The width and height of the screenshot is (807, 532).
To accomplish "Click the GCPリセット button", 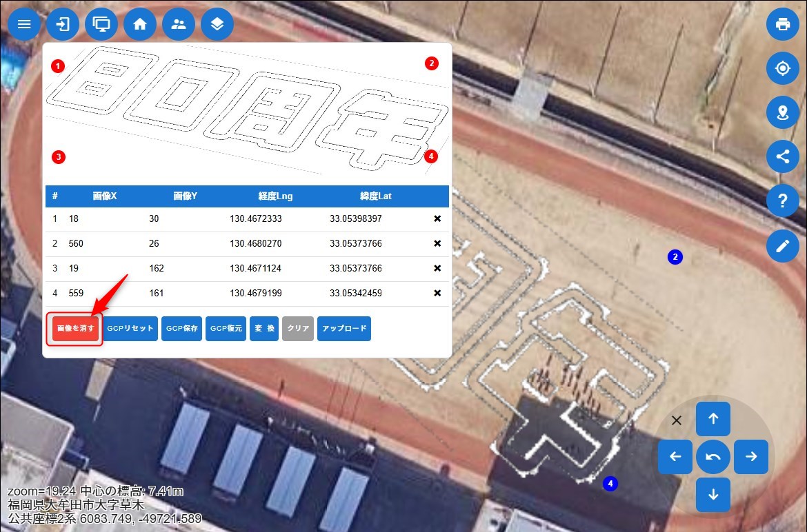I will pos(130,329).
